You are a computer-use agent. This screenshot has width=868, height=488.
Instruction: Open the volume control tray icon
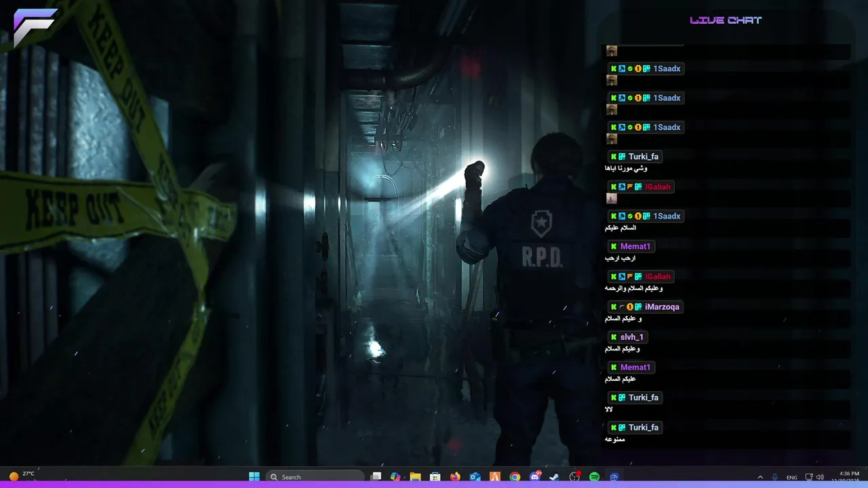pos(820,477)
